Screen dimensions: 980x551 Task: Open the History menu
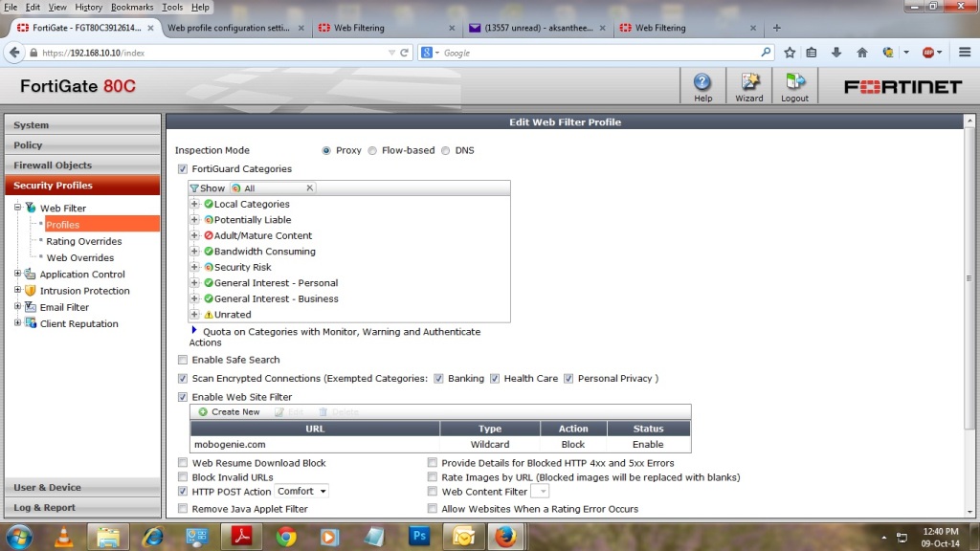89,7
